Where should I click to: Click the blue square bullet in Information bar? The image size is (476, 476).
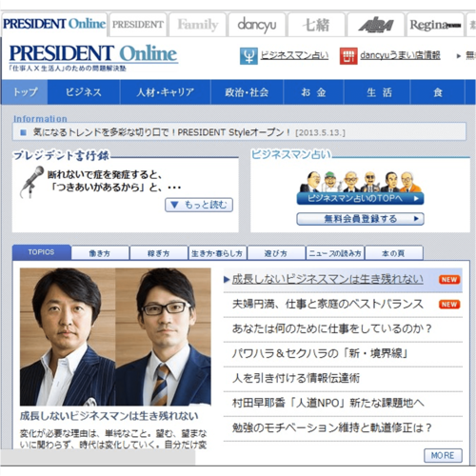tap(23, 132)
